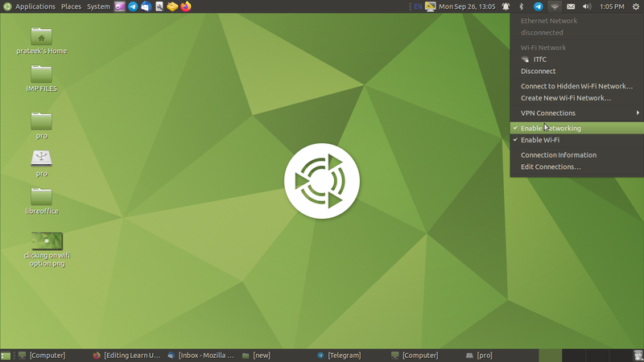
Task: Click Disconnect in the network menu
Action: coord(576,72)
